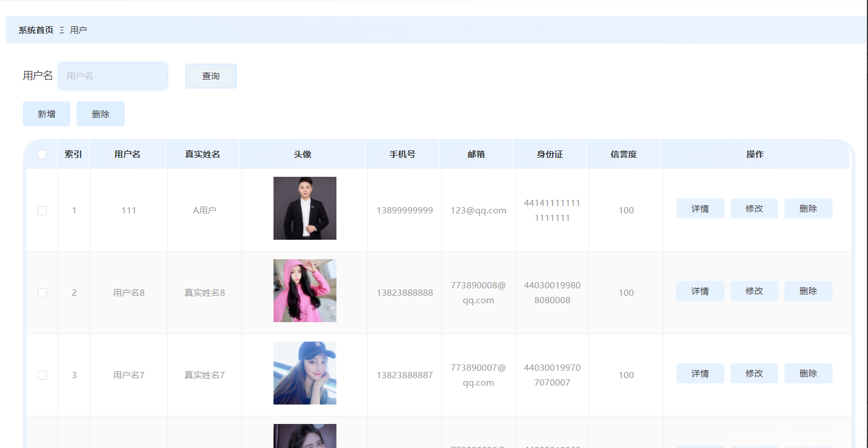Viewport: 868px width, 448px height.
Task: Click the avatar of A用户
Action: pos(305,208)
